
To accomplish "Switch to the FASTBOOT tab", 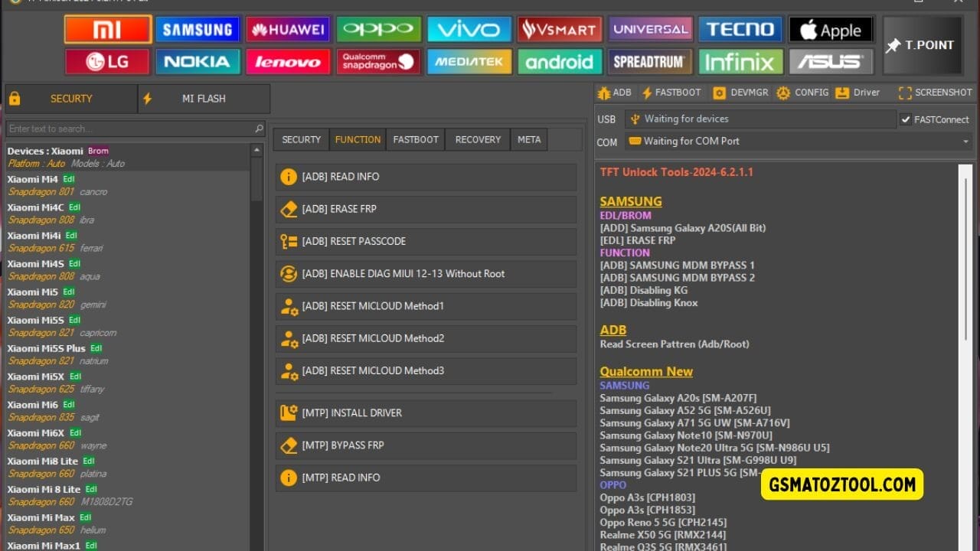I will tap(415, 139).
